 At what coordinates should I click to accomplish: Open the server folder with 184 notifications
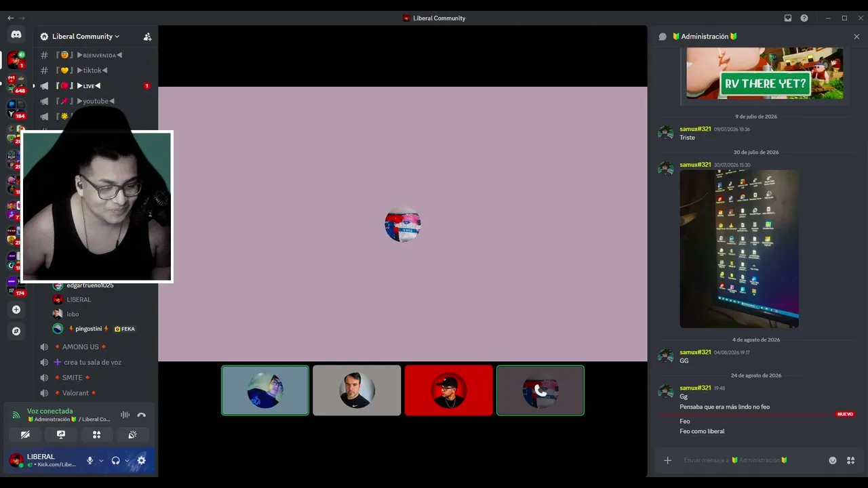pyautogui.click(x=16, y=109)
